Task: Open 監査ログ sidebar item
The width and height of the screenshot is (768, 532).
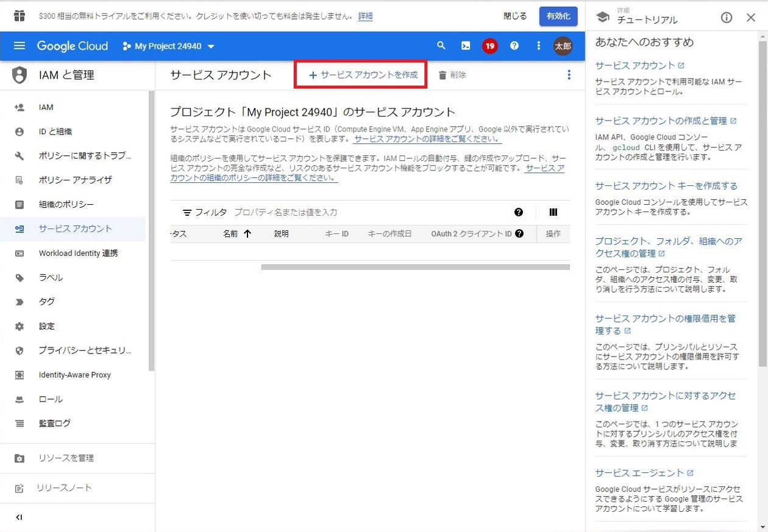Action: click(x=73, y=424)
